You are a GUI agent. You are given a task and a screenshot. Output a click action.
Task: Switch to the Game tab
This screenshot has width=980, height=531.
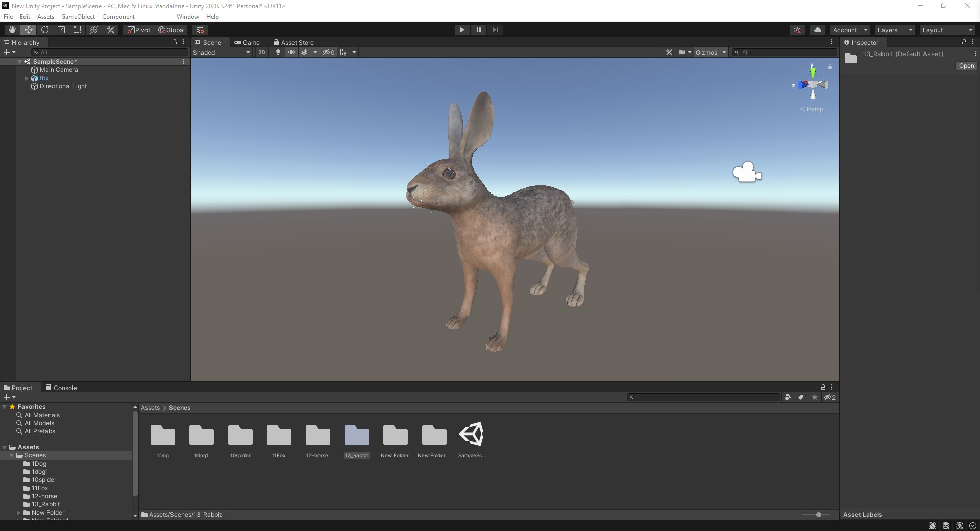[x=247, y=43]
